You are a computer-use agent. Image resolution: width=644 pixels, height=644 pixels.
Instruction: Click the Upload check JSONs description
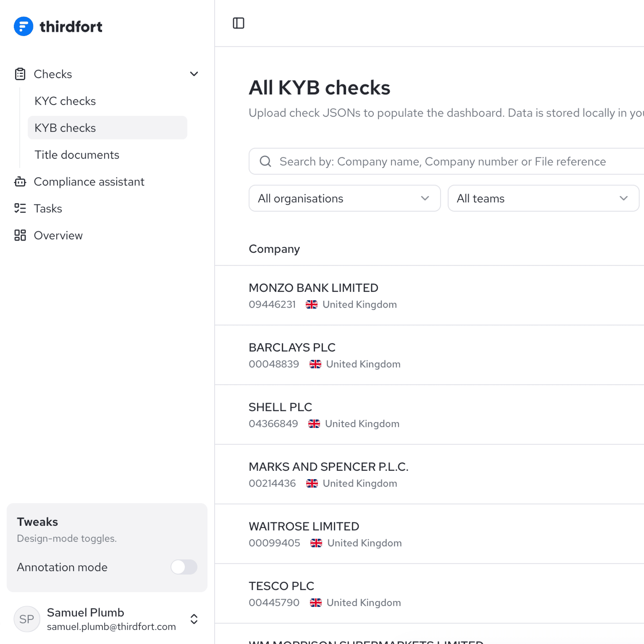pyautogui.click(x=446, y=113)
